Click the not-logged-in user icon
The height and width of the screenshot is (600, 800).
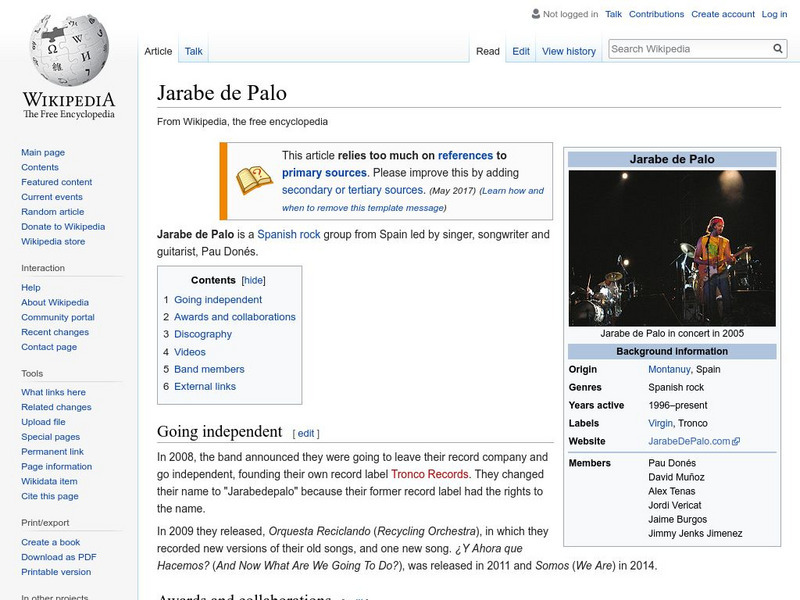point(535,15)
